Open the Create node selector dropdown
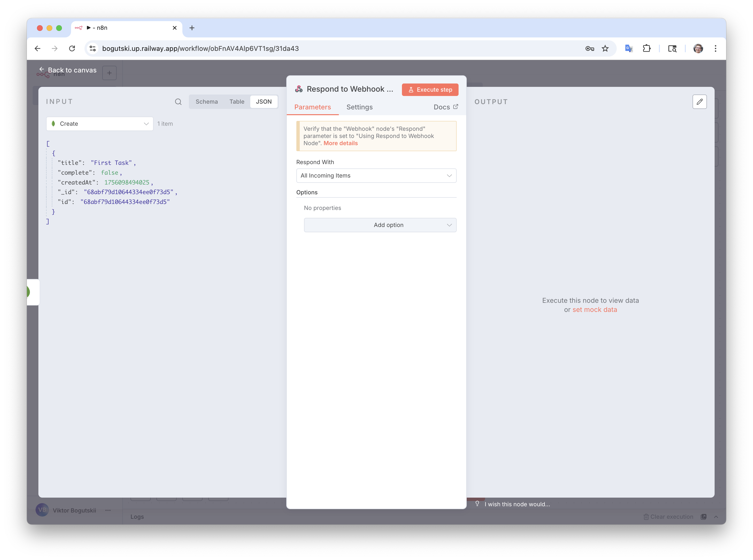The image size is (753, 560). coord(100,124)
